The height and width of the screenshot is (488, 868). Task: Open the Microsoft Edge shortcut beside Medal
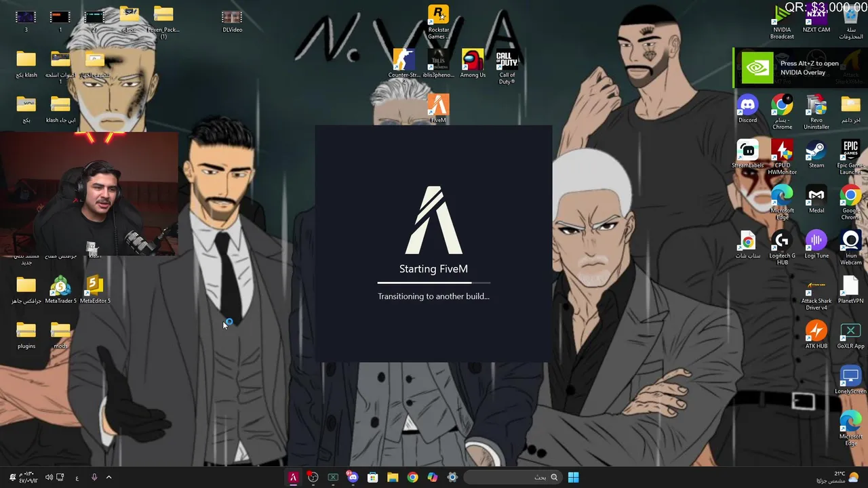click(x=782, y=203)
